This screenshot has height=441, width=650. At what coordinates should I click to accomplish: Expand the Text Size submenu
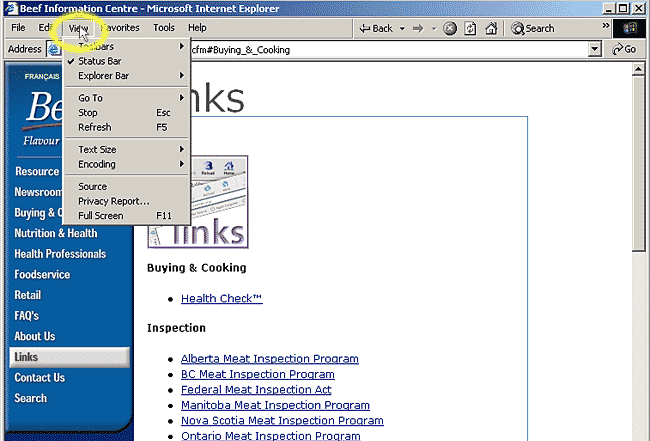click(x=127, y=149)
